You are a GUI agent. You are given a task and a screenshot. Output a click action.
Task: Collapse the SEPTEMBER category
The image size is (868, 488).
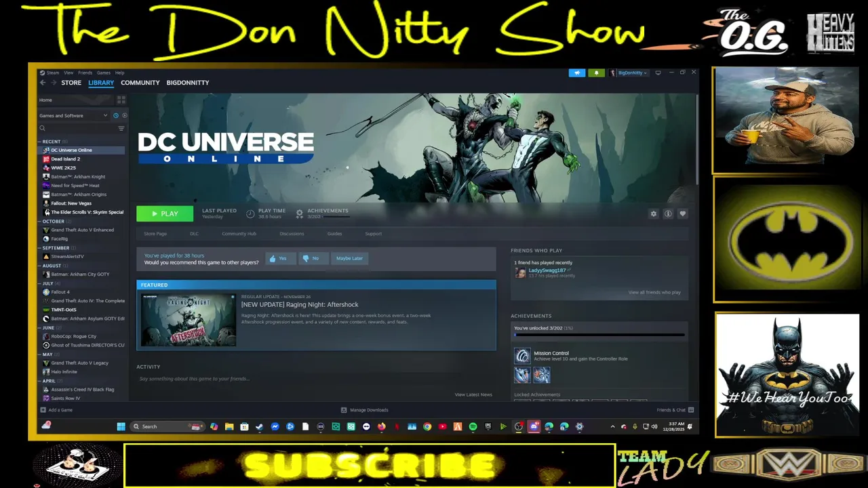[56, 248]
